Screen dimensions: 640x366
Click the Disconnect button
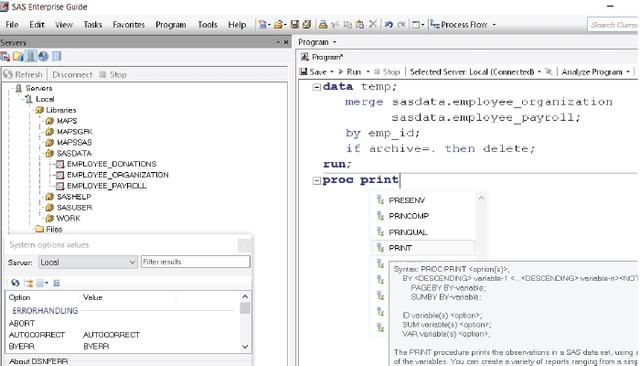(72, 75)
